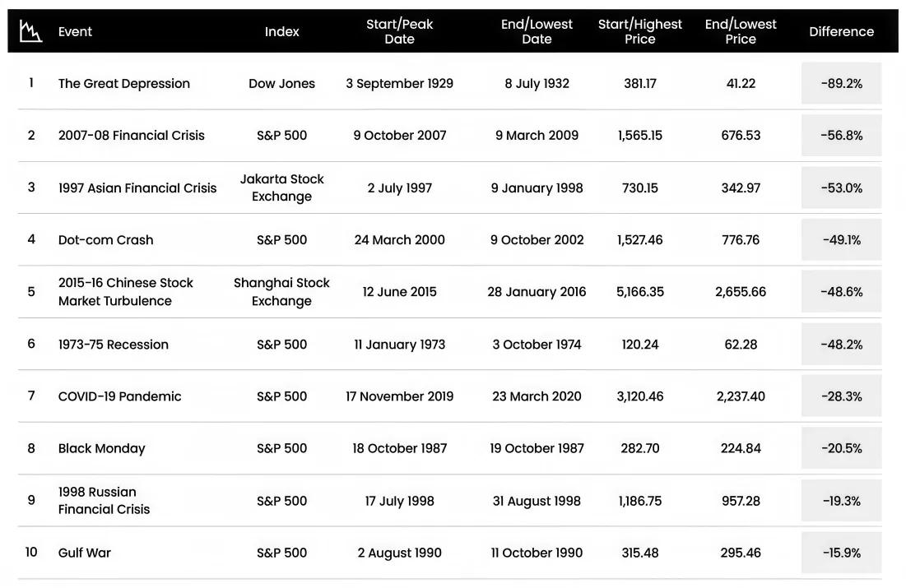Click the -28.3% difference cell
Image resolution: width=906 pixels, height=588 pixels.
(x=841, y=397)
